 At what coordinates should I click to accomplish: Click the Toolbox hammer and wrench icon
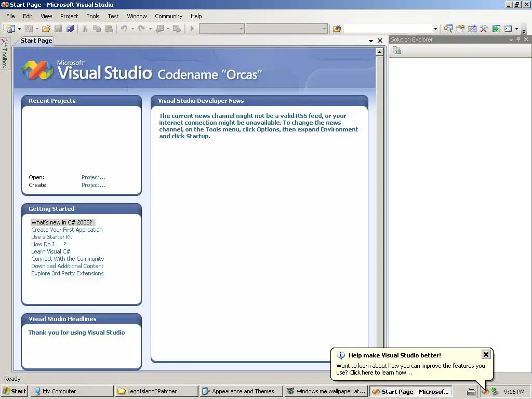tap(484, 29)
